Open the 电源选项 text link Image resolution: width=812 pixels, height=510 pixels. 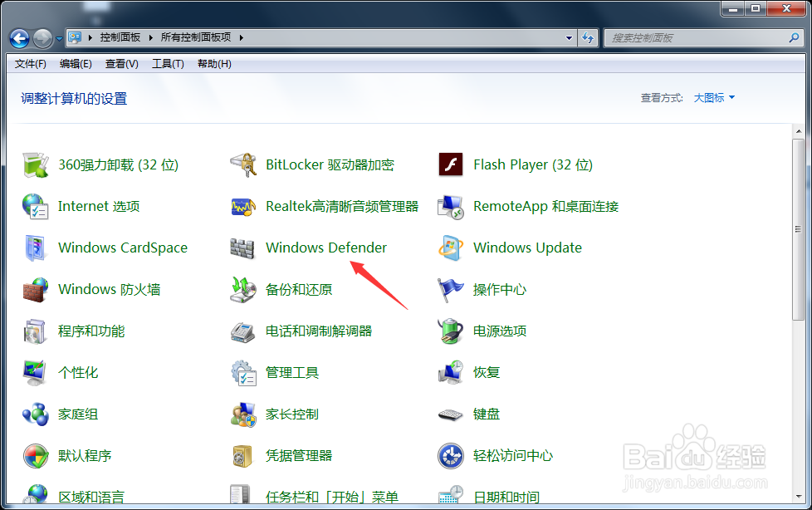[500, 331]
